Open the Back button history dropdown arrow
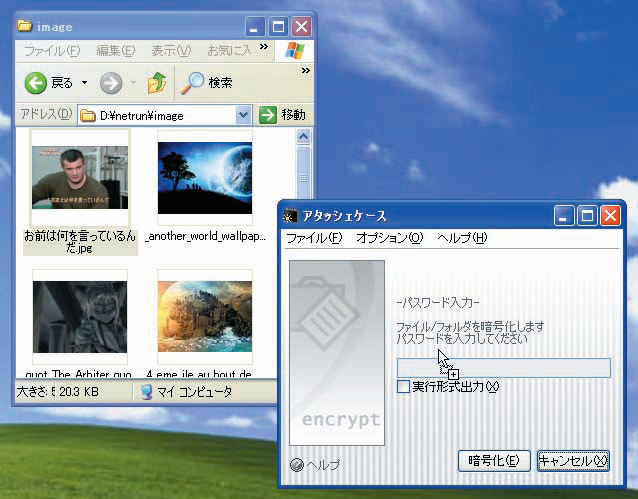Screen dimensions: 638x499 click(84, 83)
